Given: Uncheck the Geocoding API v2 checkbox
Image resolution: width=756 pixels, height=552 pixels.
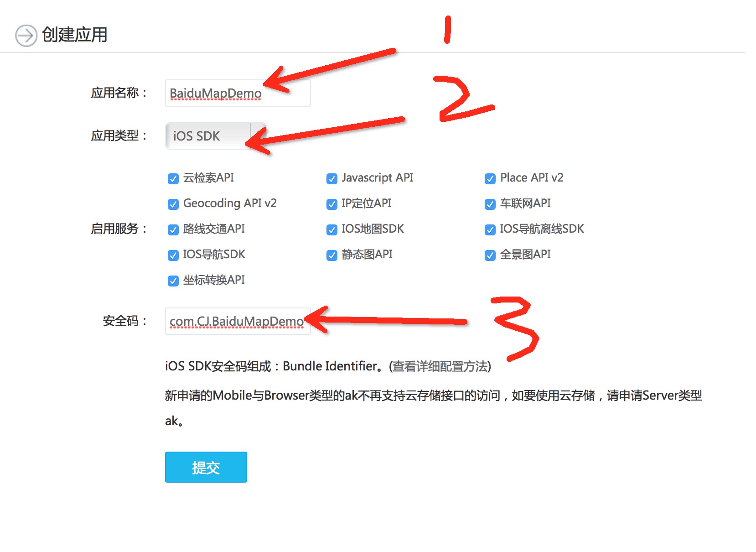Looking at the screenshot, I should (173, 204).
